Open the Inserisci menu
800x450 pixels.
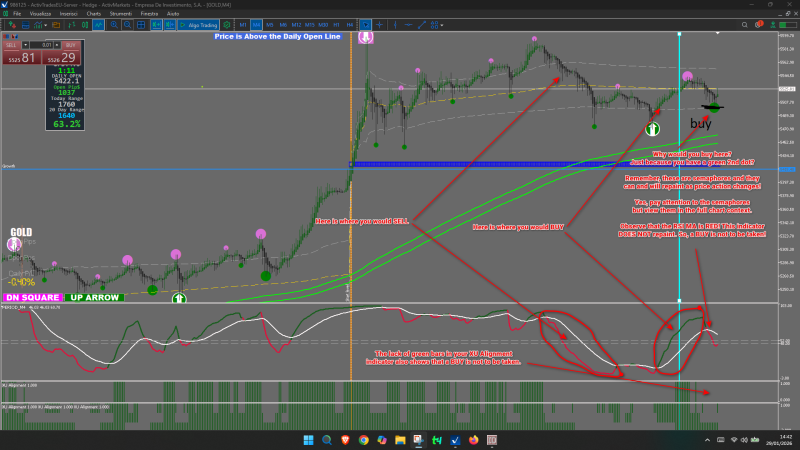point(68,14)
